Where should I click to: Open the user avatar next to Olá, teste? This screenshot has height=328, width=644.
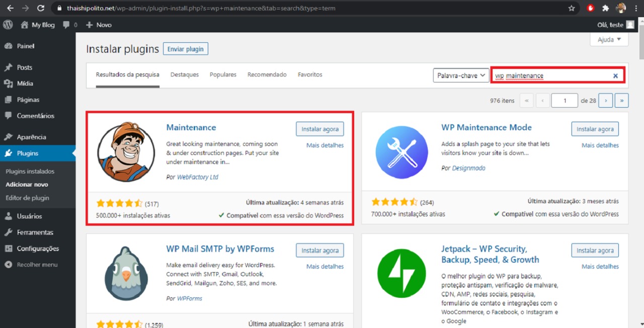point(630,25)
